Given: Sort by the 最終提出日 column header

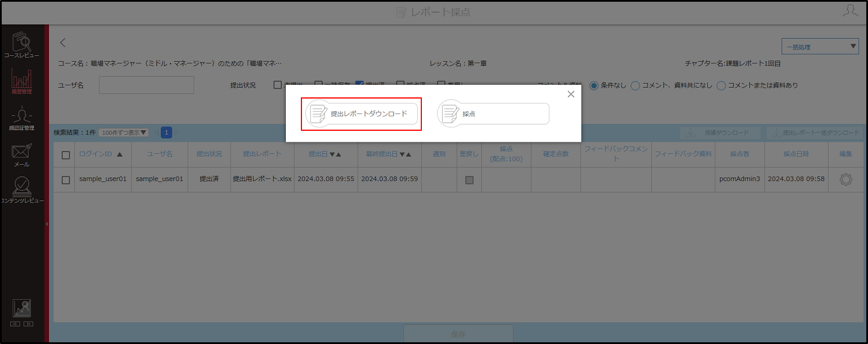Looking at the screenshot, I should click(389, 154).
